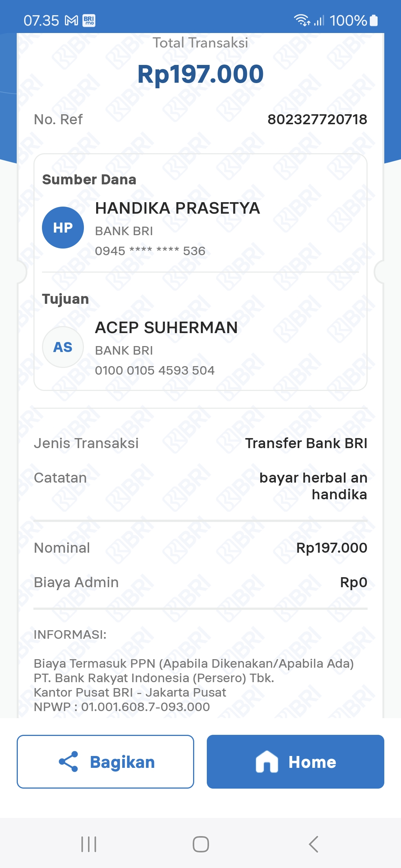
Task: Tap the BRImo notification icon in status bar
Action: (x=89, y=20)
